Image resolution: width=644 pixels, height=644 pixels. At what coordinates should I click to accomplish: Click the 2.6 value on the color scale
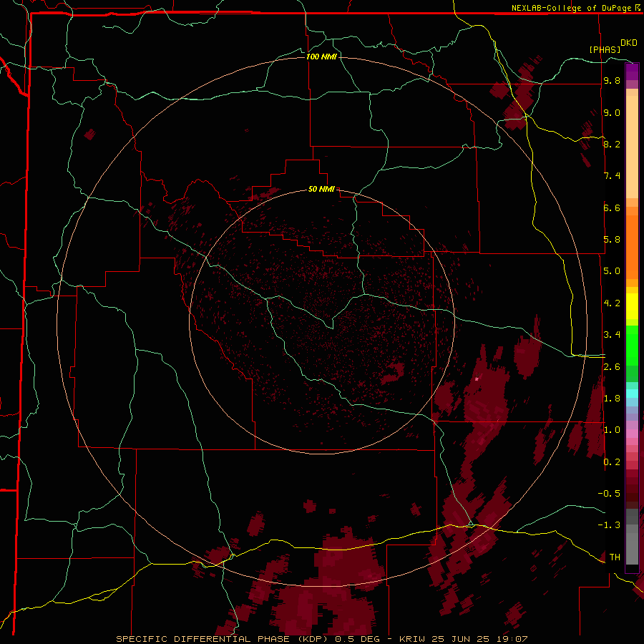[612, 367]
